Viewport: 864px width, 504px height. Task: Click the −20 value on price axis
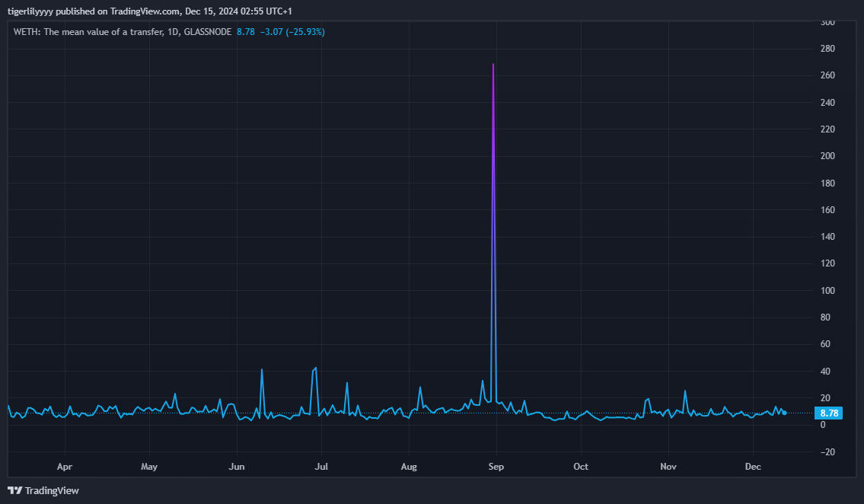[x=827, y=452]
